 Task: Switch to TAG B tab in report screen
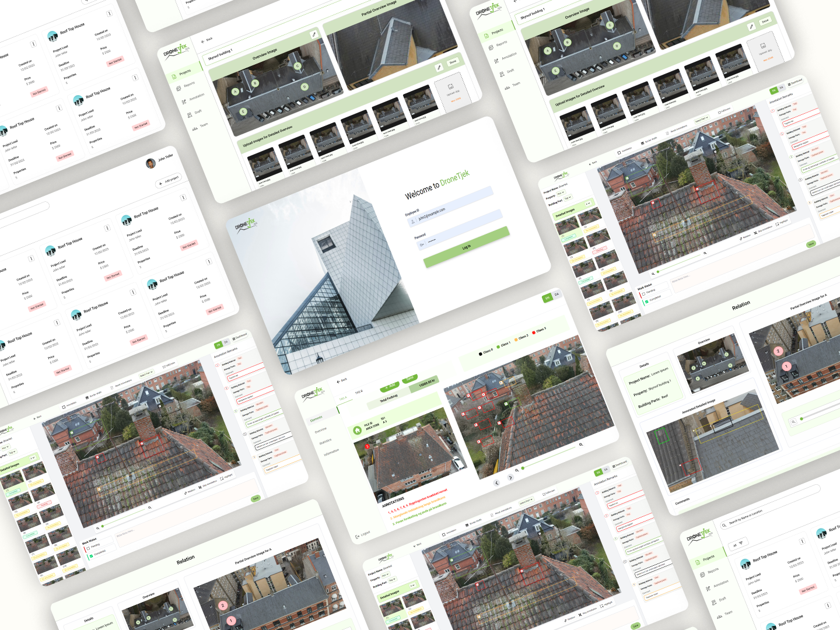(359, 393)
